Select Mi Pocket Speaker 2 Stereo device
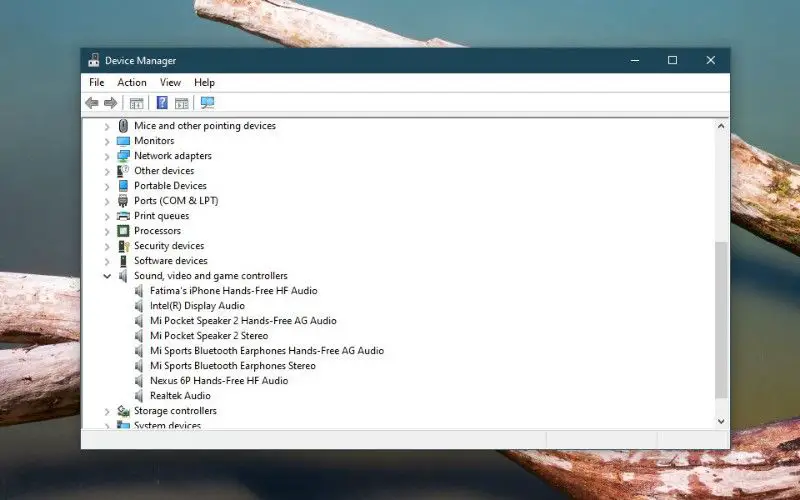The image size is (800, 500). (209, 336)
